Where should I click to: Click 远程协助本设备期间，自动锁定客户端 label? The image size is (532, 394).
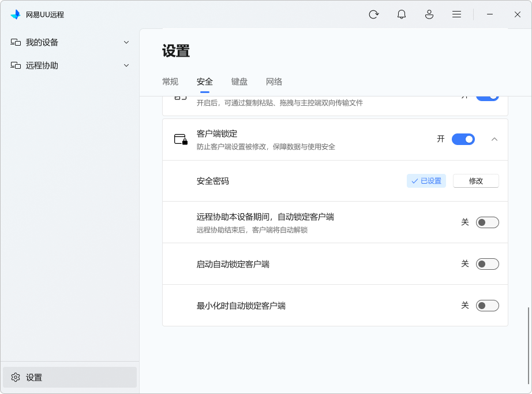(265, 217)
